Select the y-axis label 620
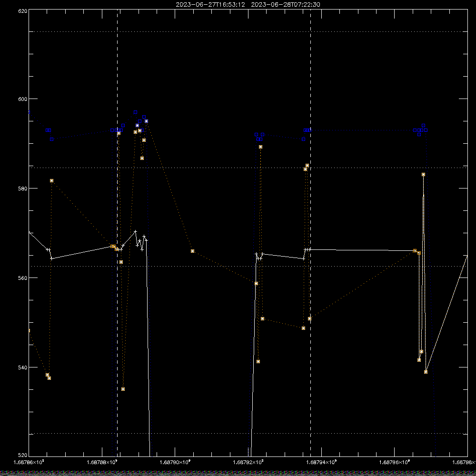 click(23, 11)
